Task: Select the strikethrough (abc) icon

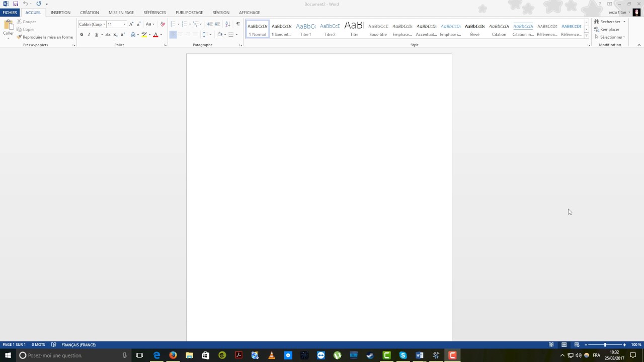Action: pos(107,34)
